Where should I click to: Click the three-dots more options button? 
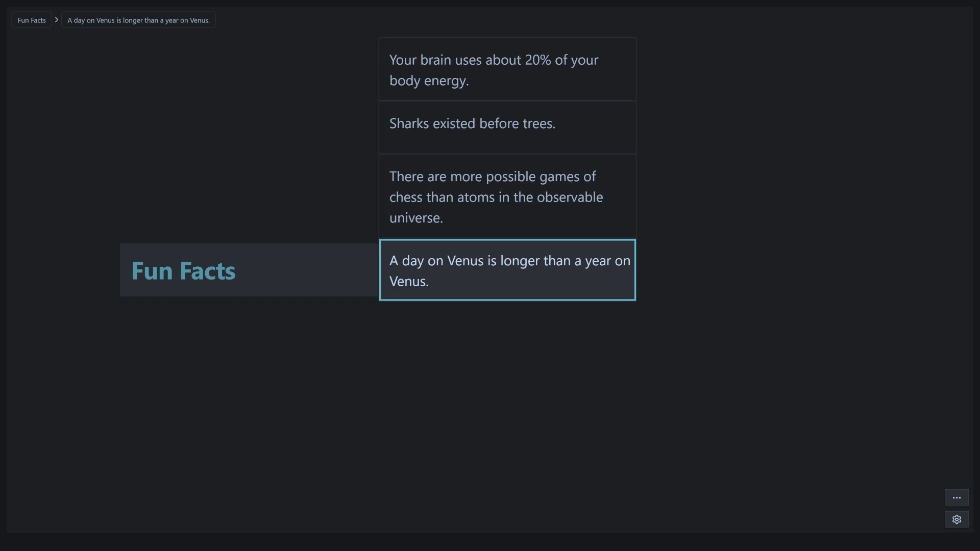(x=957, y=497)
